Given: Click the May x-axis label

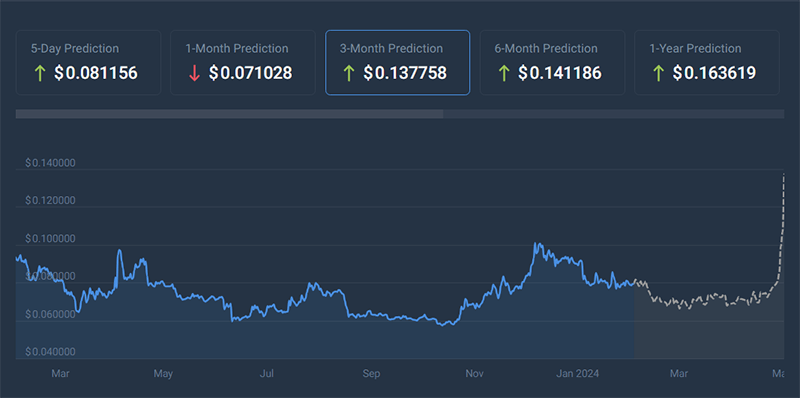Looking at the screenshot, I should point(163,374).
